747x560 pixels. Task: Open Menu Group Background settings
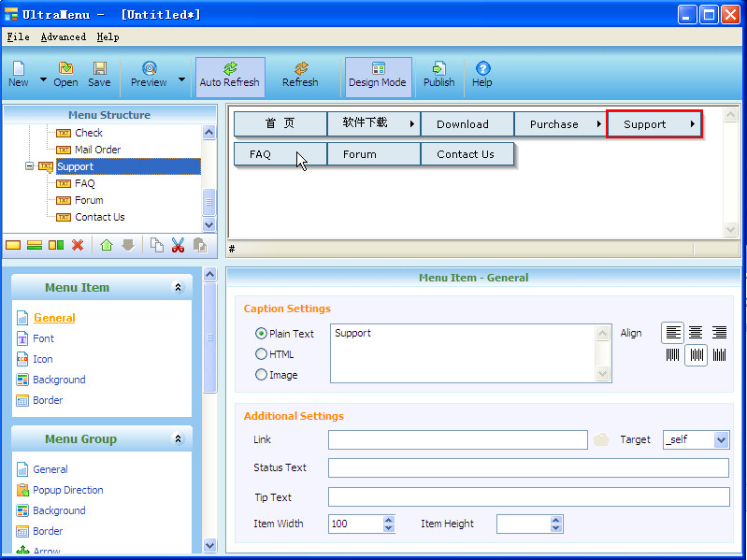pyautogui.click(x=59, y=510)
